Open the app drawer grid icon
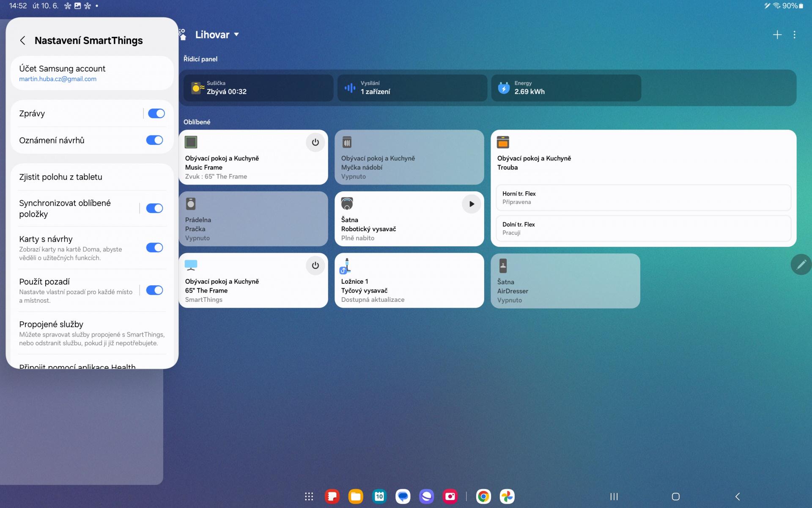The height and width of the screenshot is (508, 812). click(x=309, y=496)
